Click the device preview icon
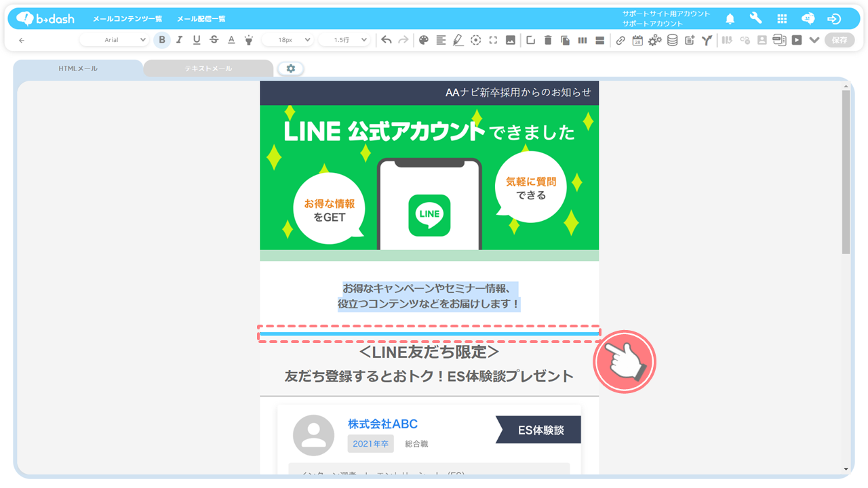868x488 pixels. [779, 40]
